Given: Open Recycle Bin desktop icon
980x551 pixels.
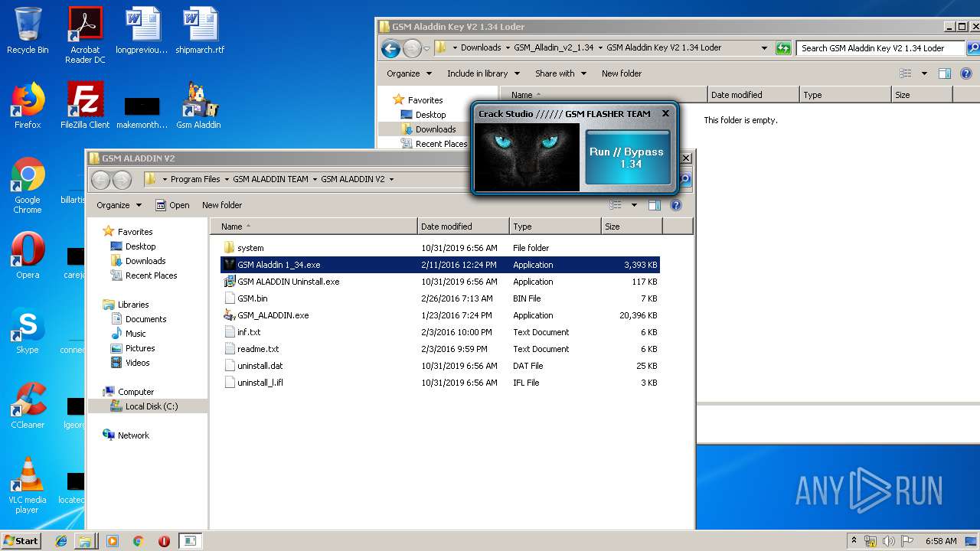Looking at the screenshot, I should [x=28, y=31].
